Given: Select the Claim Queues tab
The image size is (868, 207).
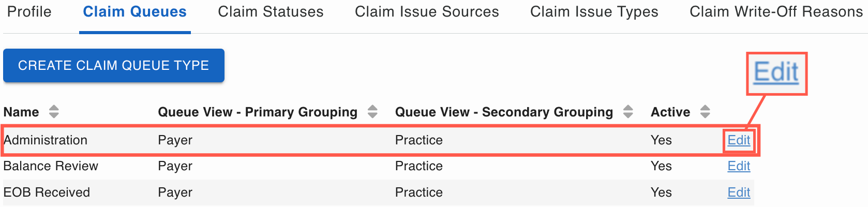Looking at the screenshot, I should [x=134, y=12].
